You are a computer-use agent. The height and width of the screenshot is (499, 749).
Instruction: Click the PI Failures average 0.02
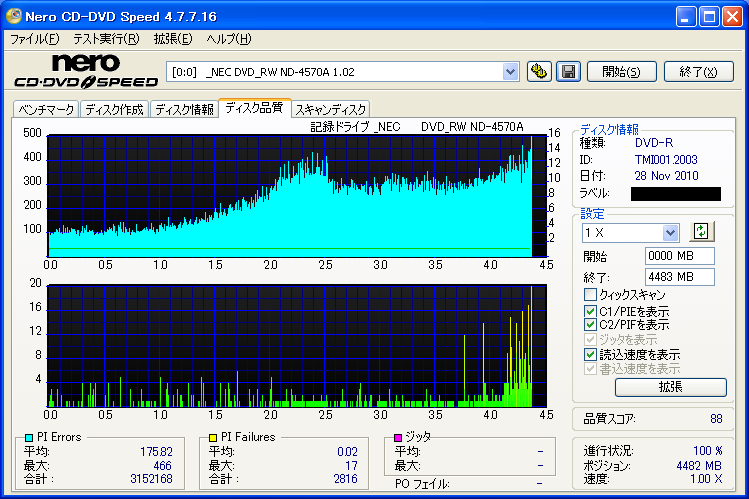pyautogui.click(x=347, y=452)
